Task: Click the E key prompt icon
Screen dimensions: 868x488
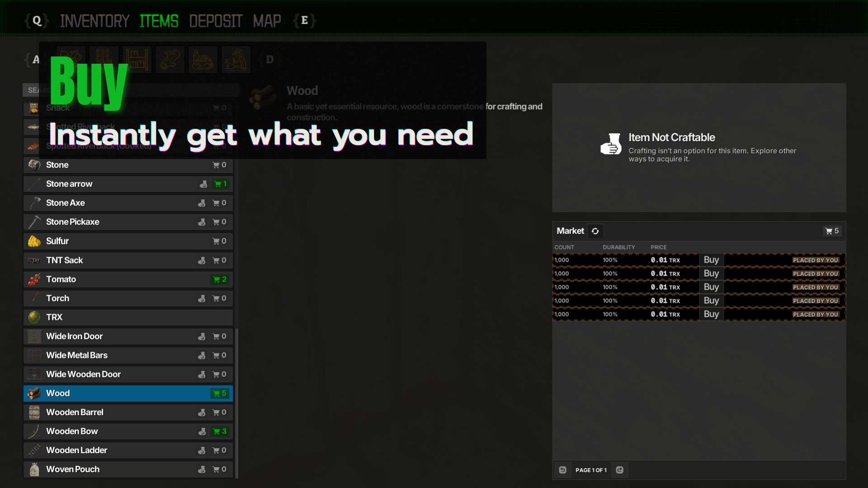Action: [x=304, y=20]
